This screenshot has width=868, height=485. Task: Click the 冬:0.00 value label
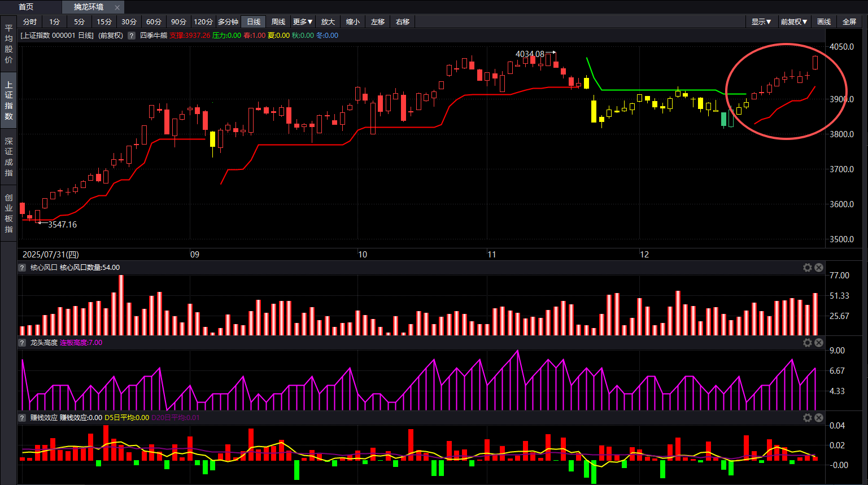pos(327,36)
